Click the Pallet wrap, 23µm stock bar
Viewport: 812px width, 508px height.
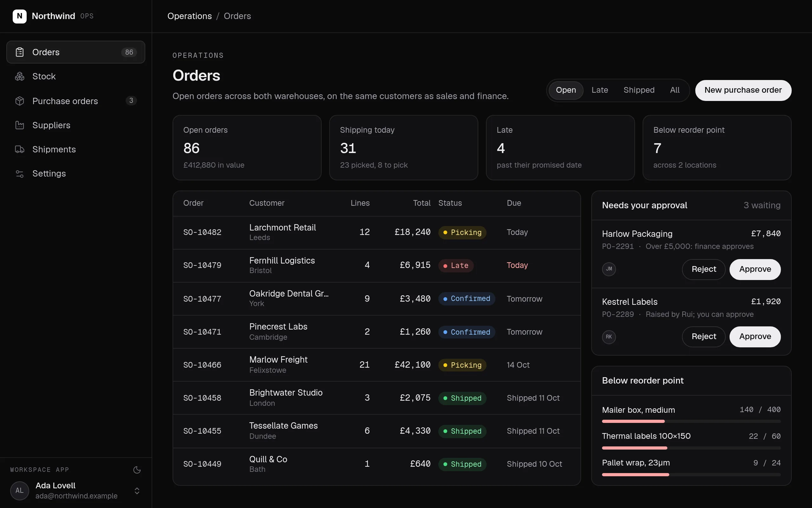(691, 474)
